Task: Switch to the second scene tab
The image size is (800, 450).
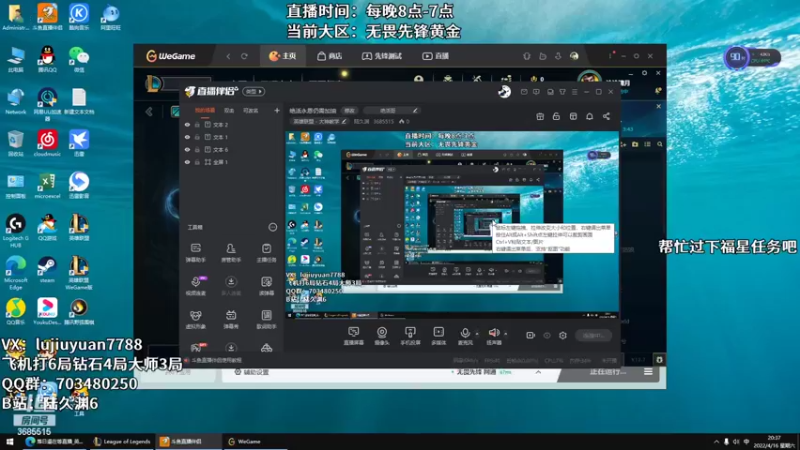Action: pos(229,110)
